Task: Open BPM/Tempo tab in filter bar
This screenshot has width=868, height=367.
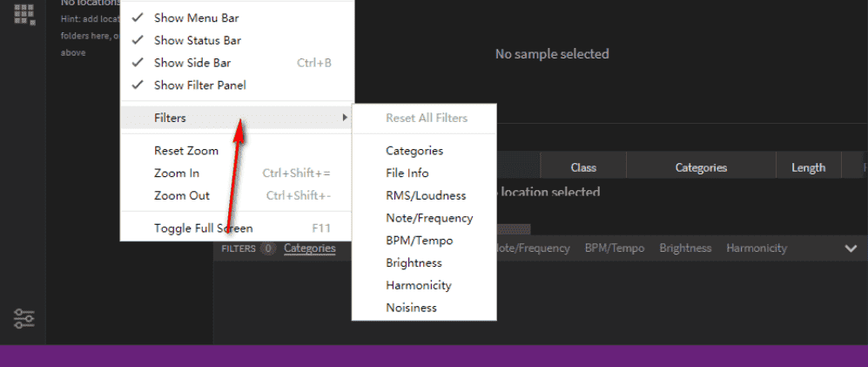Action: (x=615, y=248)
